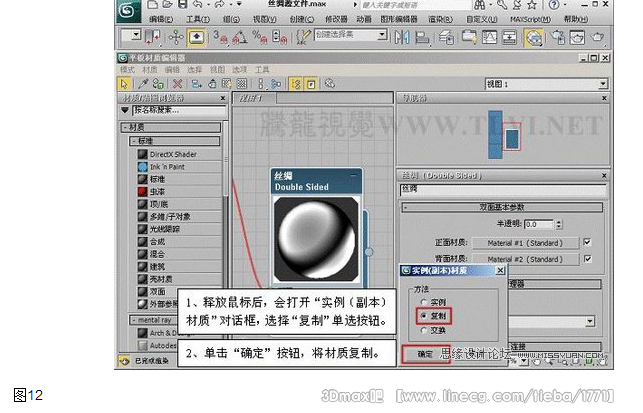Open the 帮助(H) menu
Image resolution: width=643 pixels, height=413 pixels.
(x=575, y=19)
